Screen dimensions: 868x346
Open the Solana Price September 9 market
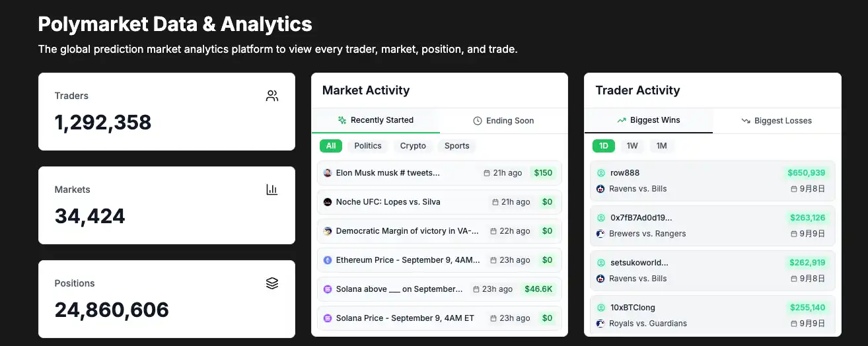[x=405, y=318]
